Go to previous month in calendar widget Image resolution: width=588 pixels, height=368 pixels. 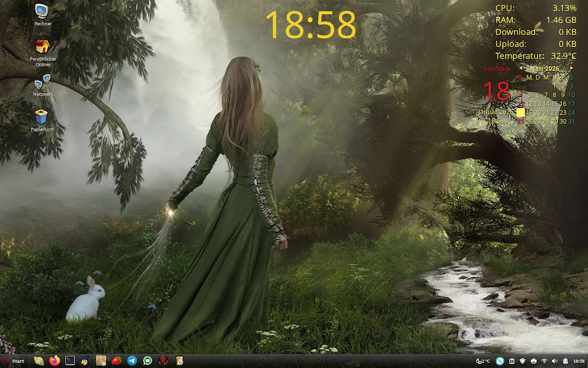click(x=521, y=68)
